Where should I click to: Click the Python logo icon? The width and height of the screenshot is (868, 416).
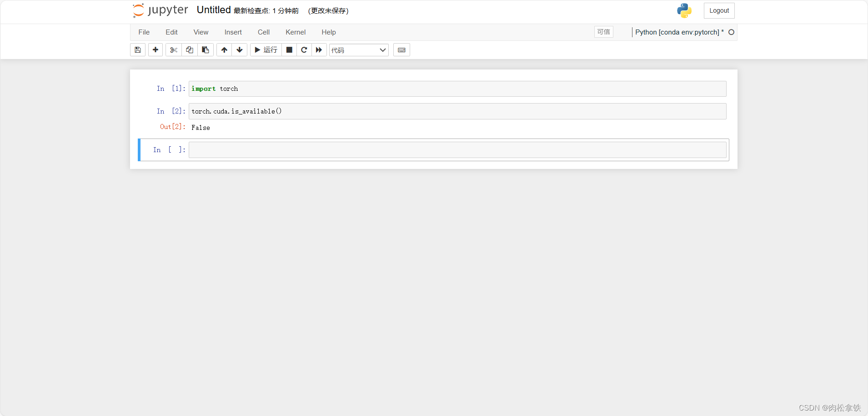(684, 11)
